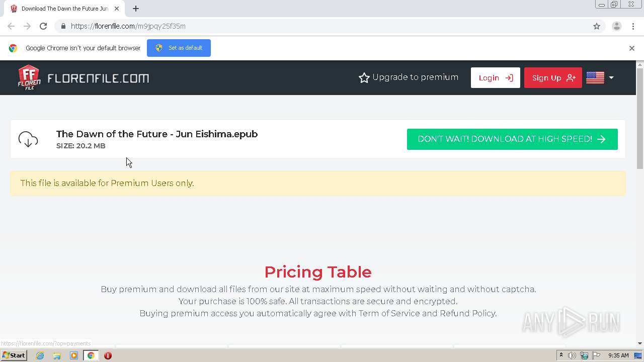Viewport: 644px width, 362px height.
Task: Set Chrome as default browser
Action: pyautogui.click(x=179, y=48)
